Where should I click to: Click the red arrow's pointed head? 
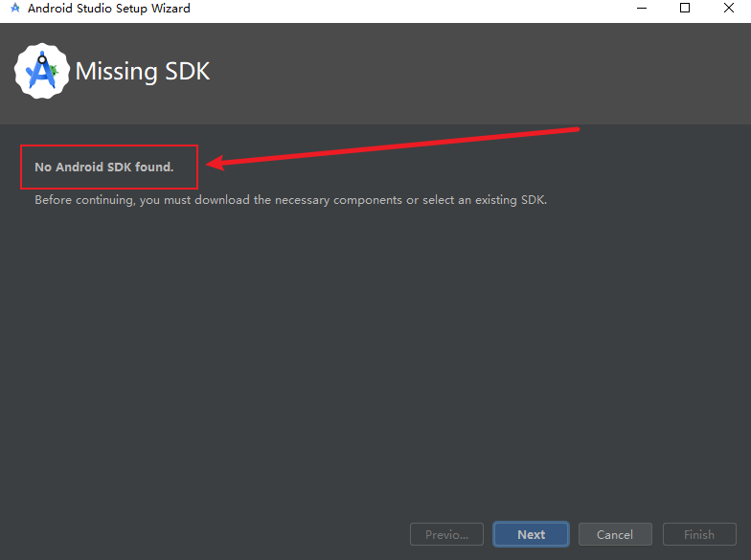(213, 164)
